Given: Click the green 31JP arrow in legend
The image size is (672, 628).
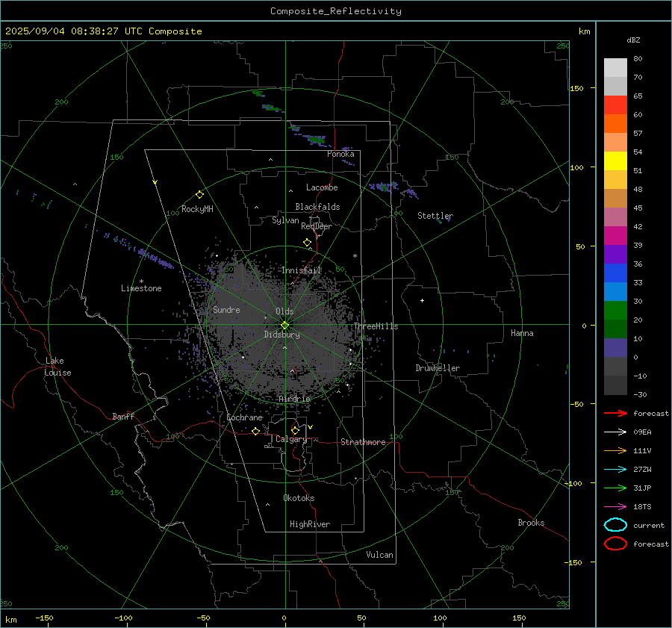Looking at the screenshot, I should [x=615, y=488].
